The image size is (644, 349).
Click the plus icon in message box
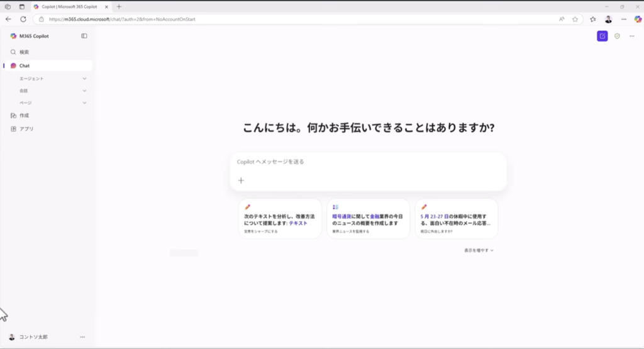coord(241,180)
